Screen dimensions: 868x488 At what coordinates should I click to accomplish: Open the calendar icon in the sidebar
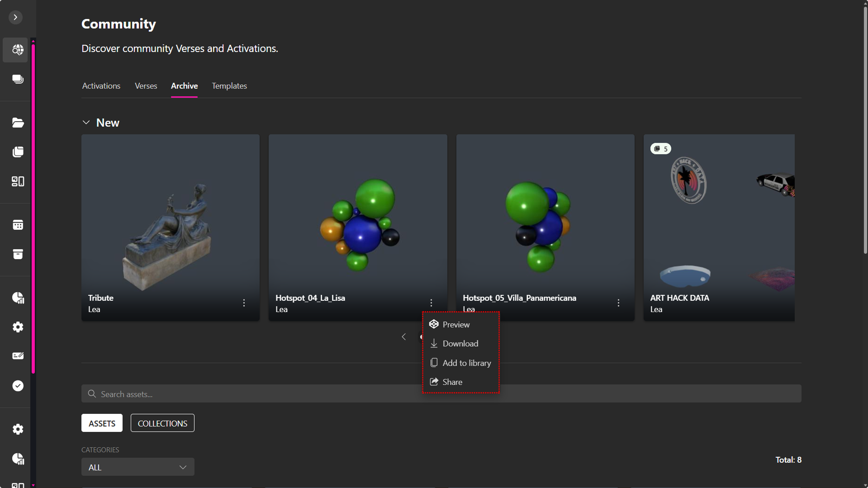[x=18, y=225]
